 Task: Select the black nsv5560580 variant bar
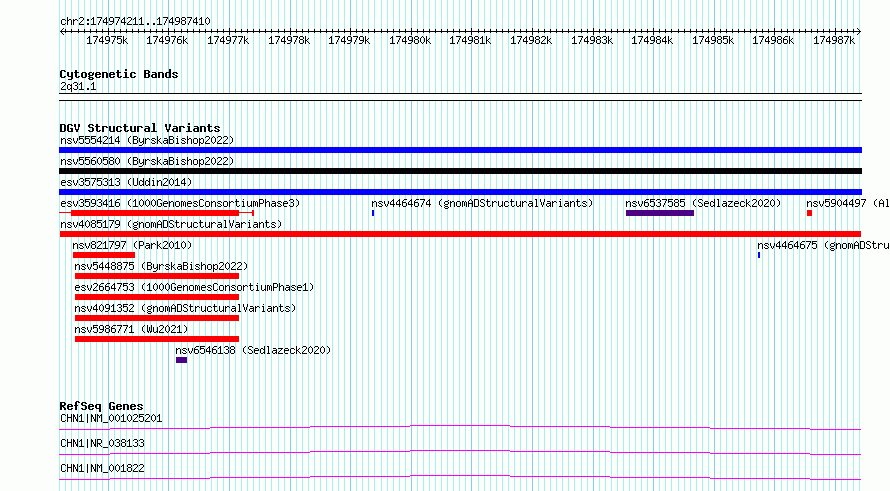[x=460, y=171]
